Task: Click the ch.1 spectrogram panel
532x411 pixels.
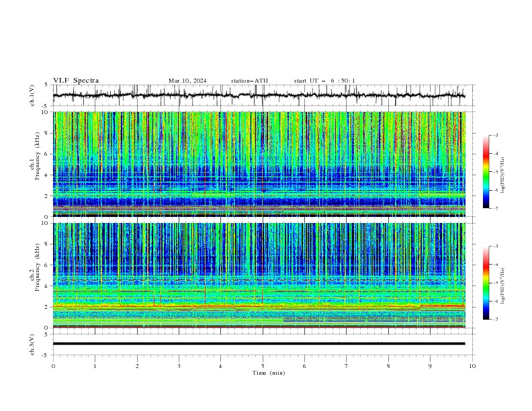Action: (259, 164)
